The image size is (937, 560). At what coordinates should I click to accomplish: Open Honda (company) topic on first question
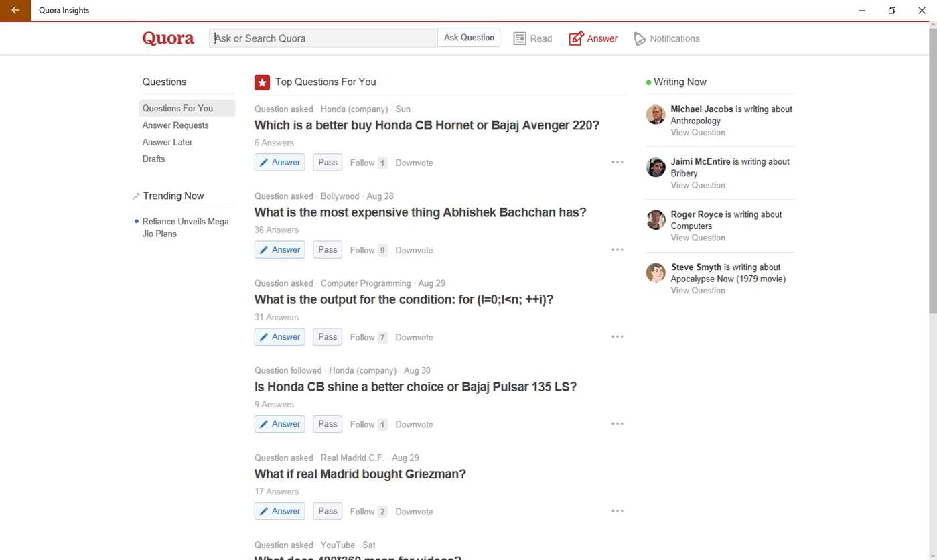[354, 109]
